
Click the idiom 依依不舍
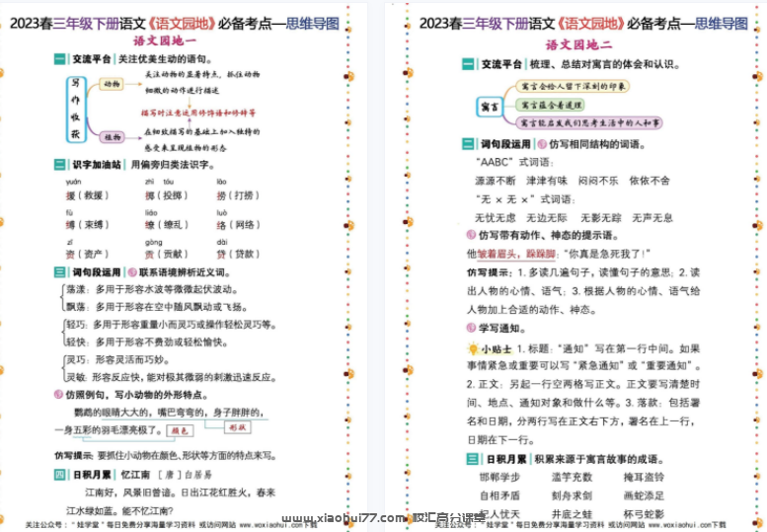pyautogui.click(x=650, y=181)
